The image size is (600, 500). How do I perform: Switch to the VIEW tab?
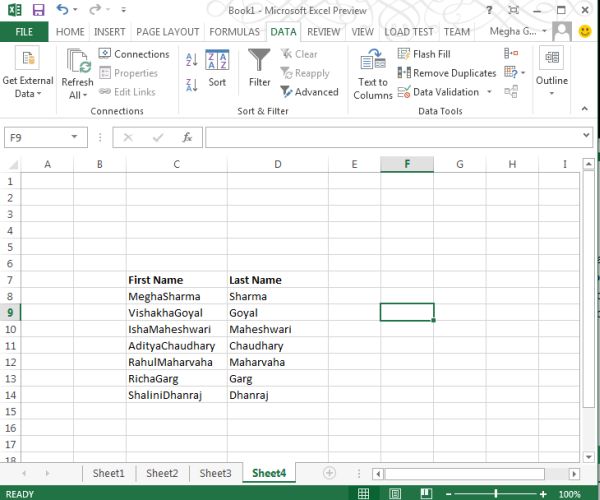(362, 32)
